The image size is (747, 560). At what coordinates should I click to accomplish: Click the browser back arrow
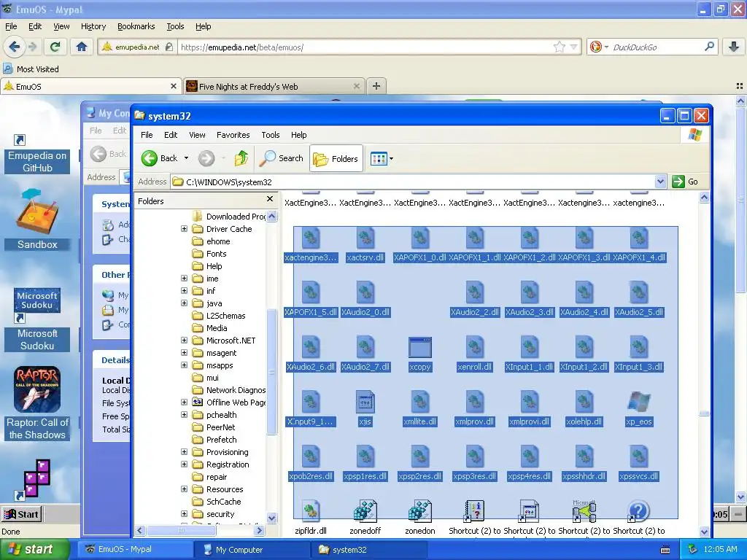tap(14, 47)
